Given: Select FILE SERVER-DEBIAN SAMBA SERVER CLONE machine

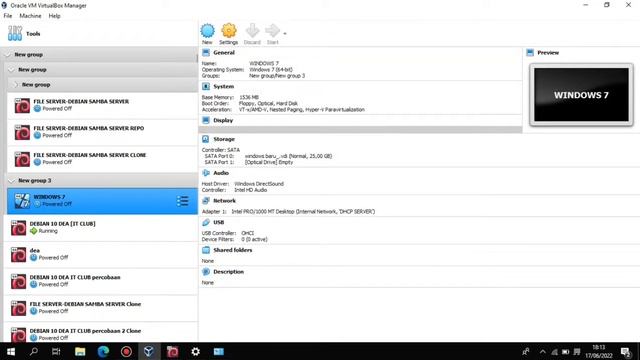Looking at the screenshot, I should coord(102,159).
